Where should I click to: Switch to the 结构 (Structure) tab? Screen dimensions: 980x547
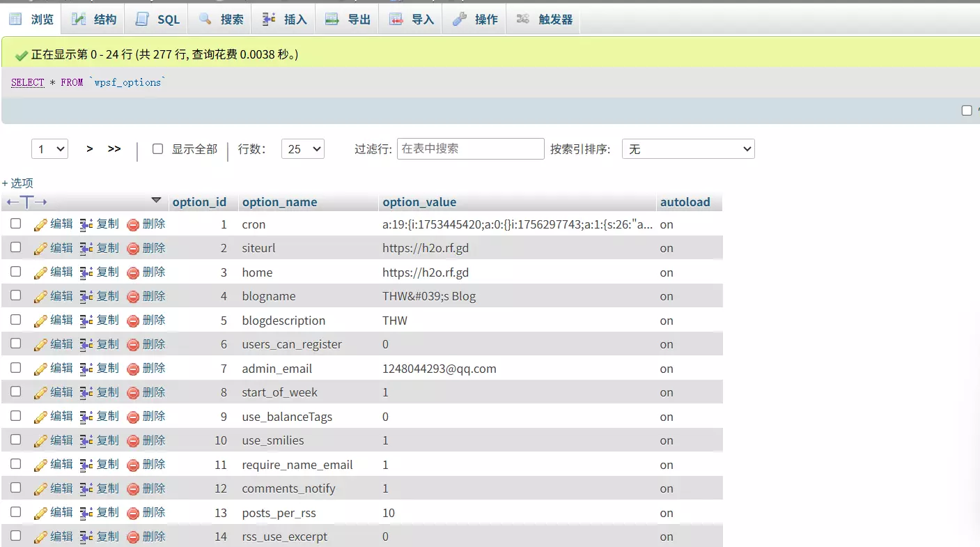[x=93, y=19]
